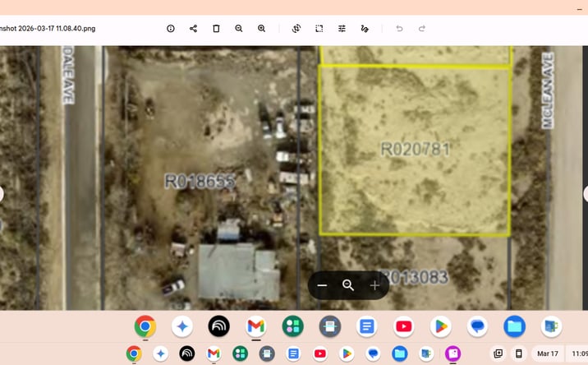
Task: Delete the image with trash icon
Action: [x=216, y=29]
